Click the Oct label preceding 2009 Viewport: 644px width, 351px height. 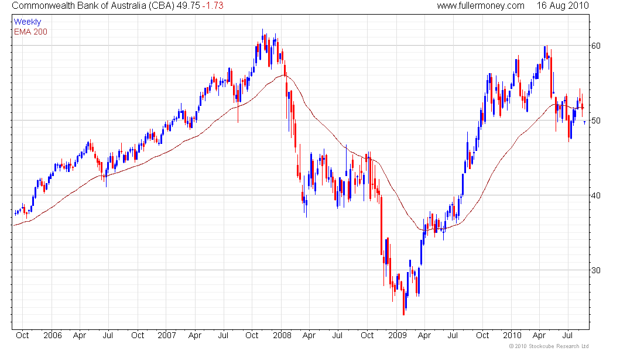point(367,335)
